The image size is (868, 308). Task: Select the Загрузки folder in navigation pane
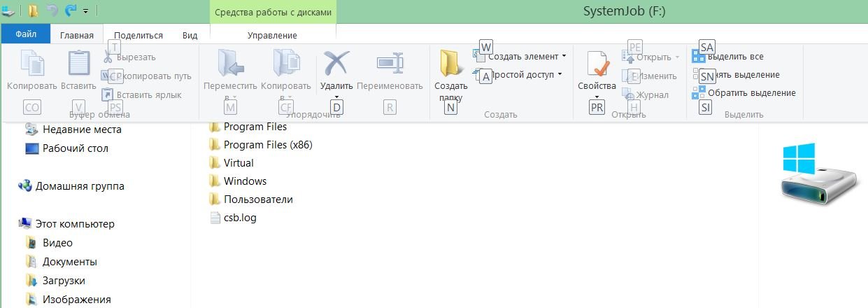pyautogui.click(x=64, y=281)
